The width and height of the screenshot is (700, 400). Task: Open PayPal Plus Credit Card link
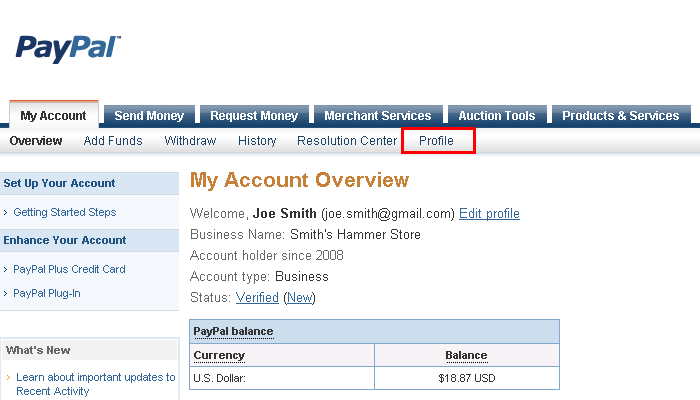[x=69, y=269]
